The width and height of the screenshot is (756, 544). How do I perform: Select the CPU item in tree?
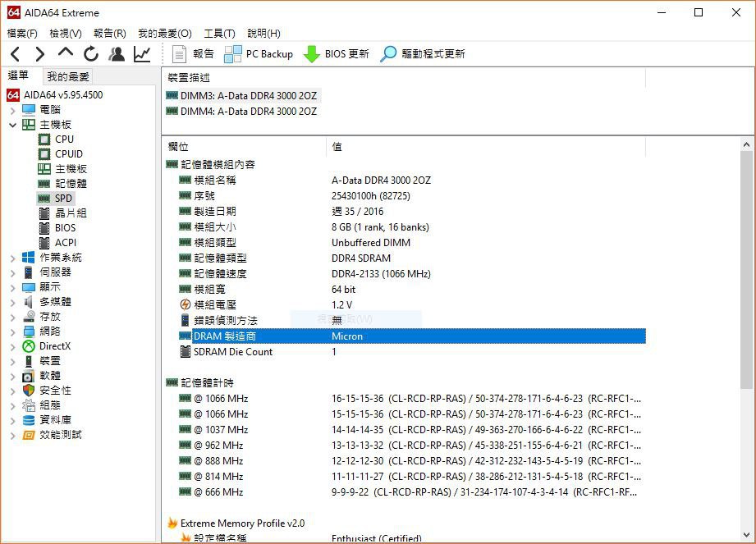(64, 139)
